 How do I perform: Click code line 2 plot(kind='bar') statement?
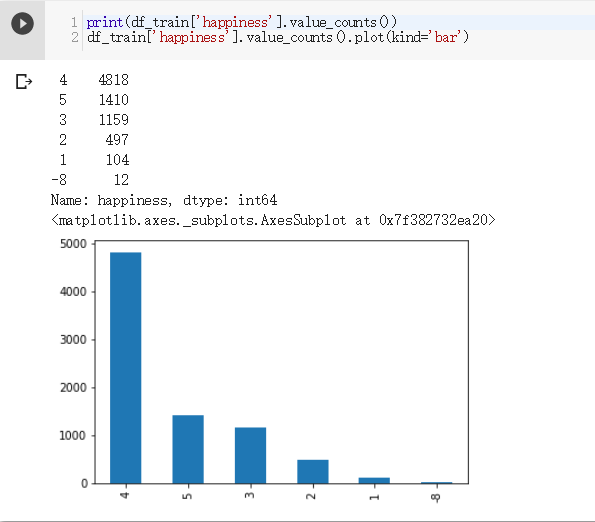click(278, 37)
